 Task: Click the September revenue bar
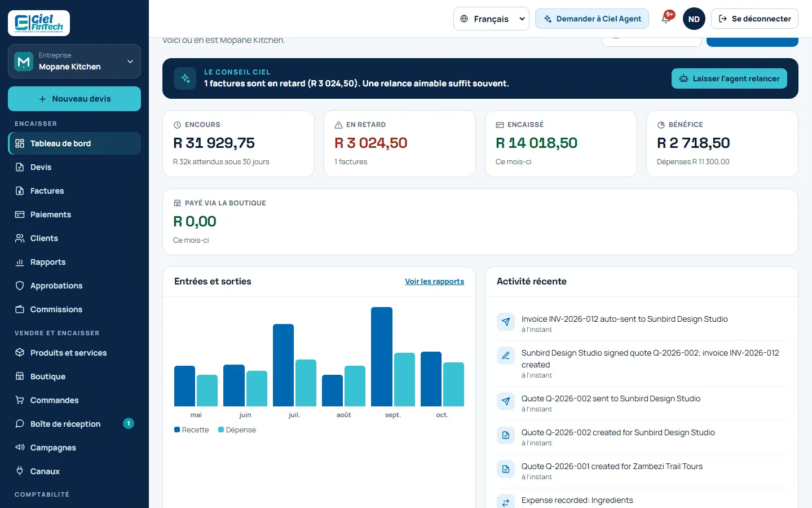point(382,357)
